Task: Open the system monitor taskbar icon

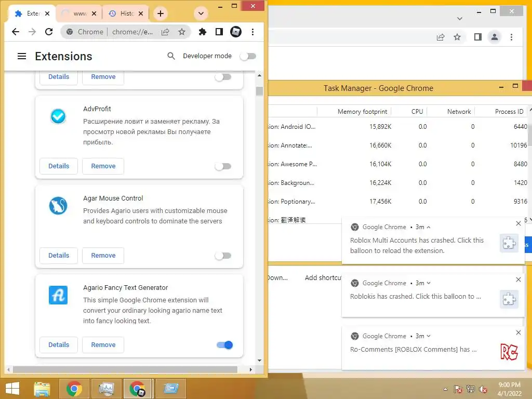Action: tap(106, 389)
